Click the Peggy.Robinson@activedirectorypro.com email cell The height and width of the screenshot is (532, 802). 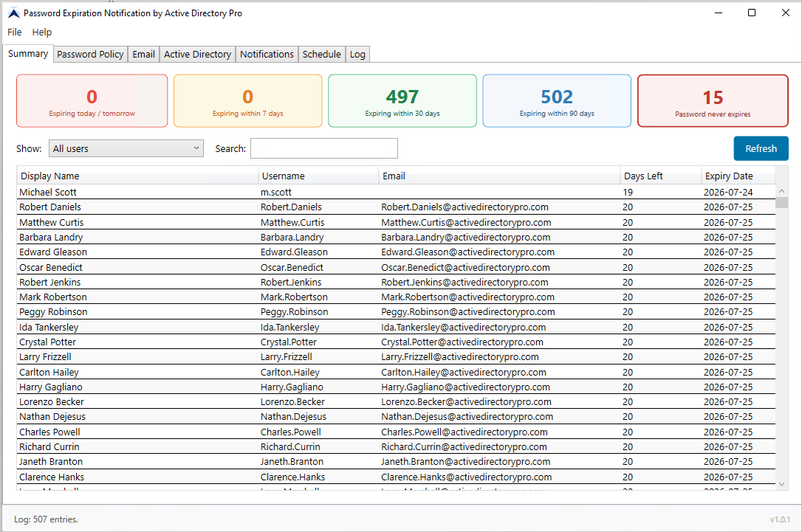(x=468, y=311)
